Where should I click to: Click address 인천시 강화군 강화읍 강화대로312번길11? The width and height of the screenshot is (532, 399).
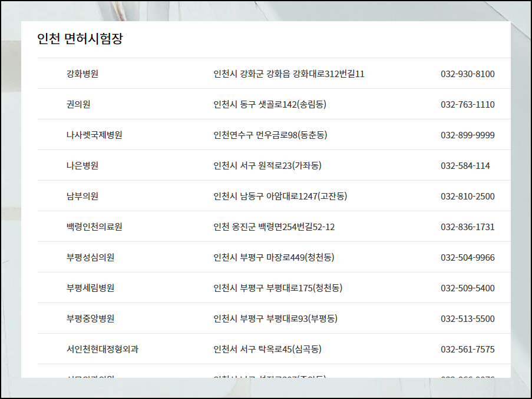tap(289, 74)
